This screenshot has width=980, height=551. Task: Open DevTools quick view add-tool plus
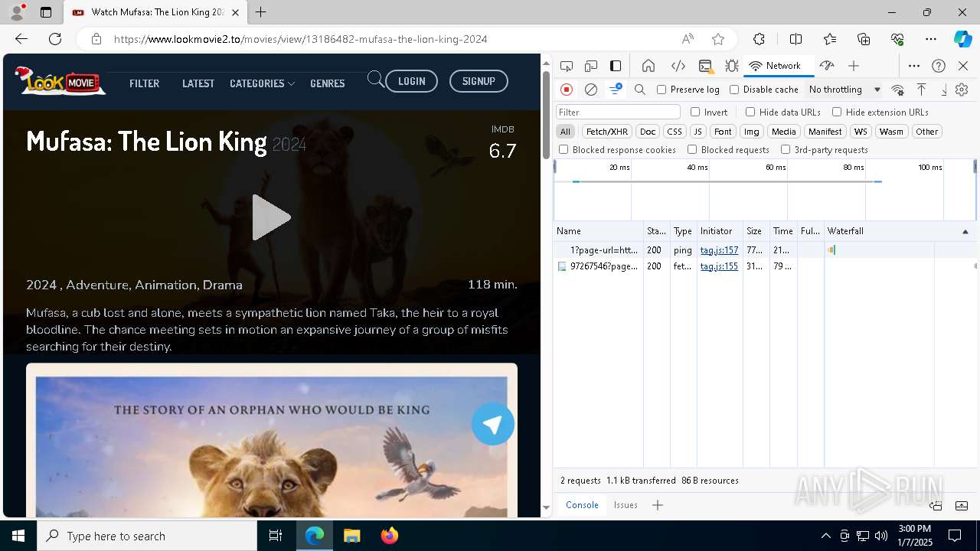pyautogui.click(x=658, y=505)
